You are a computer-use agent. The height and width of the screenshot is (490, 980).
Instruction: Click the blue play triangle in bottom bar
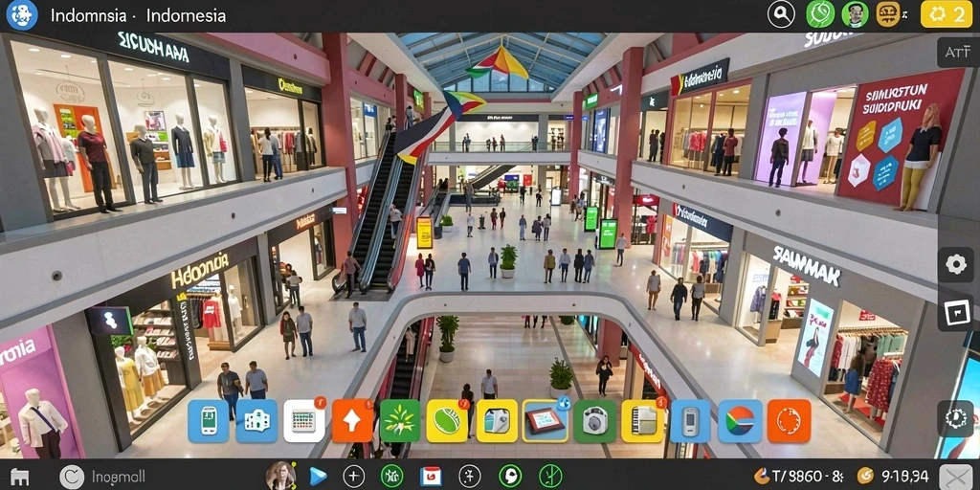coord(318,477)
